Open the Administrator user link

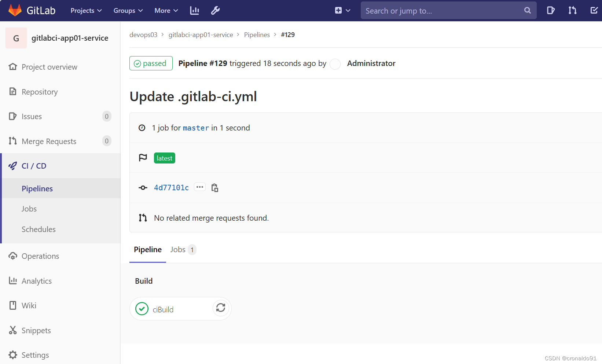(371, 63)
